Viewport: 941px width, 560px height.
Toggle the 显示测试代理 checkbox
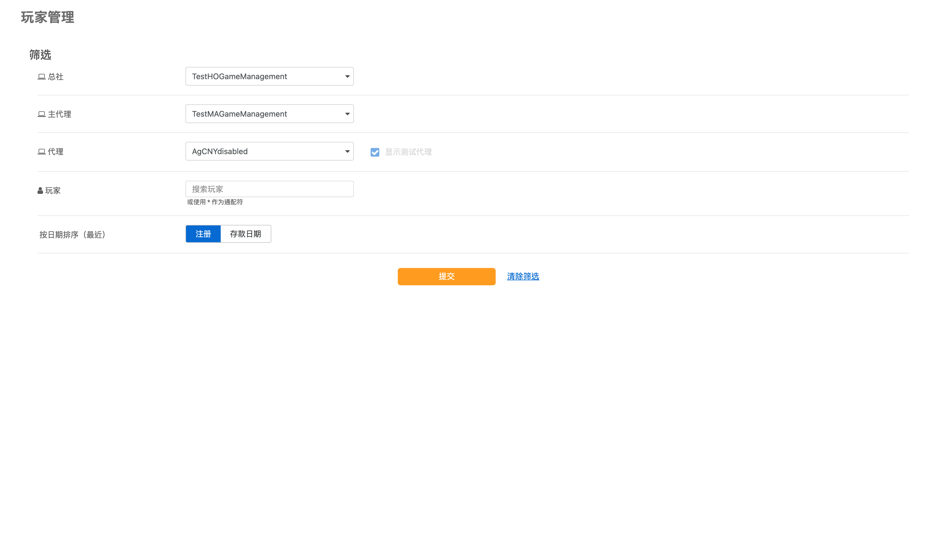click(x=375, y=152)
